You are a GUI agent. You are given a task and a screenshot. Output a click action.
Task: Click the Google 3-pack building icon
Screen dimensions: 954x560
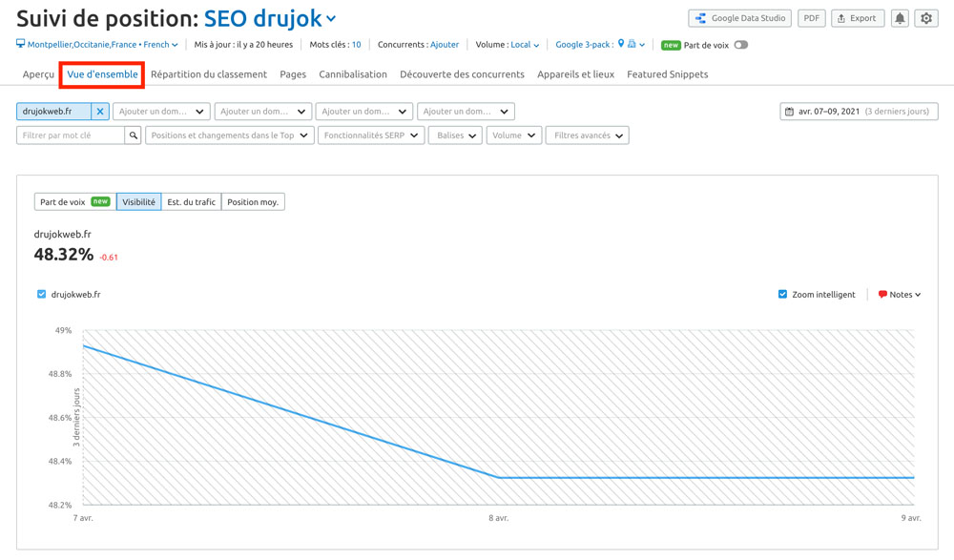coord(632,44)
